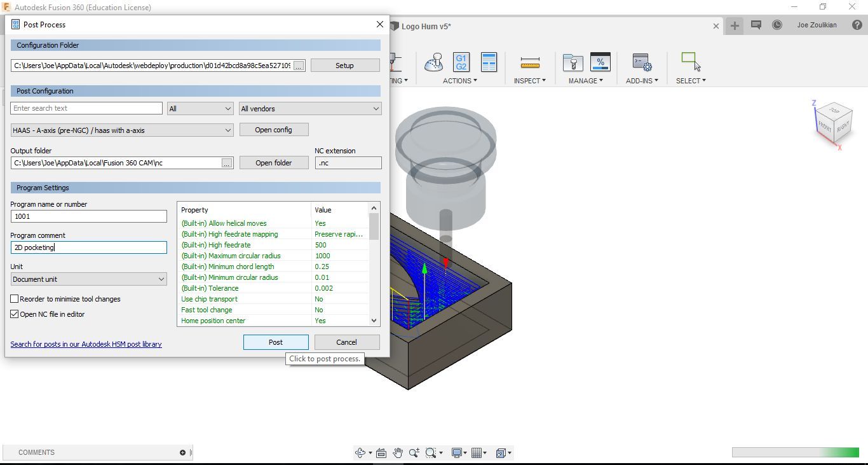Open the Scripts and Add-Ins icon
The image size is (868, 465).
pyautogui.click(x=642, y=62)
